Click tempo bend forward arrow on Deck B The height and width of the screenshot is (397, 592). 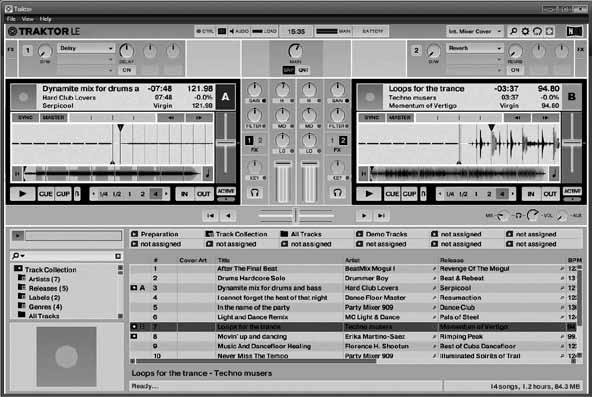click(x=546, y=118)
